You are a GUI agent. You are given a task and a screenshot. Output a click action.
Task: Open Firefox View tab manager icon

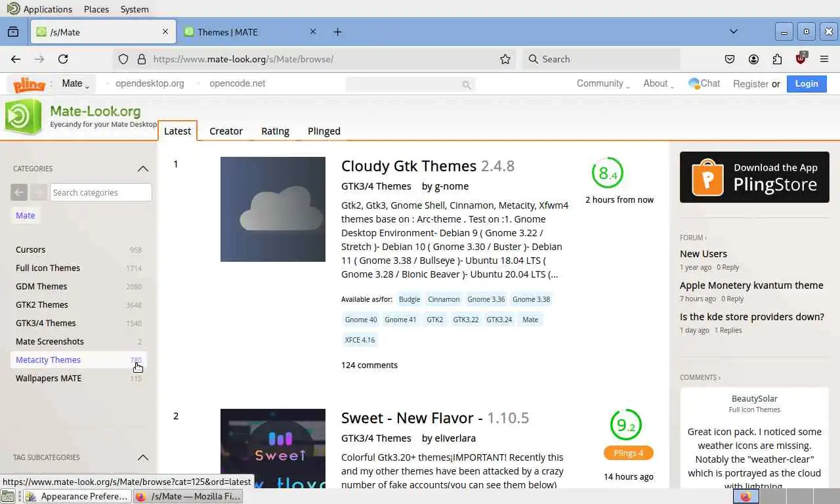13,31
